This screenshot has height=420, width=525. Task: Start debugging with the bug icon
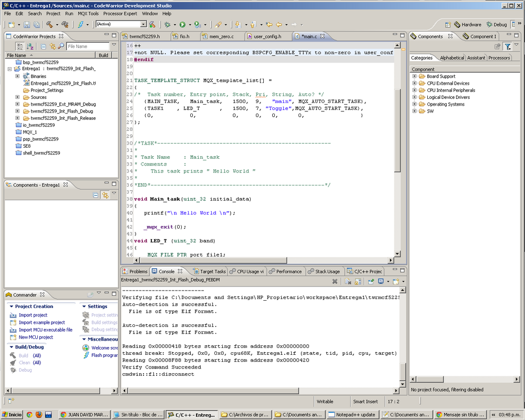168,25
